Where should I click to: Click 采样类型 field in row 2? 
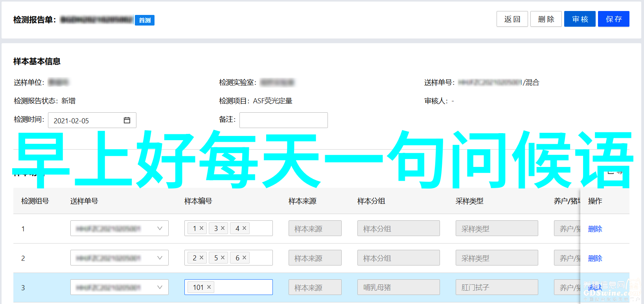[x=497, y=258]
